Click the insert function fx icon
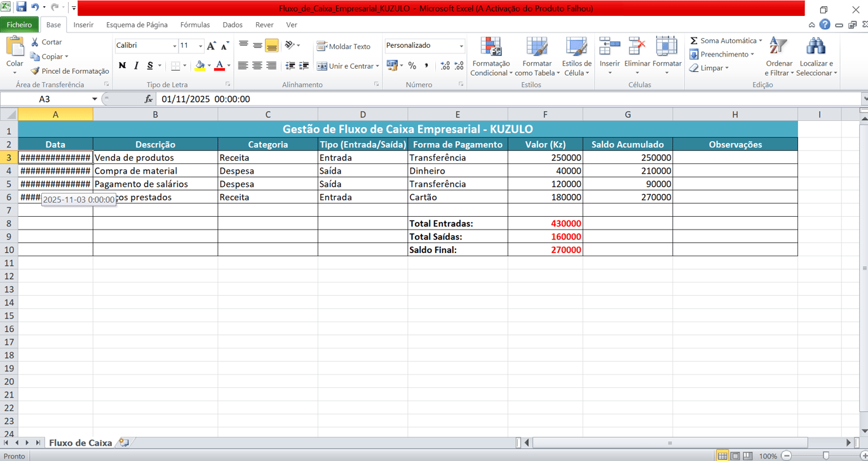The width and height of the screenshot is (868, 461). pos(149,99)
